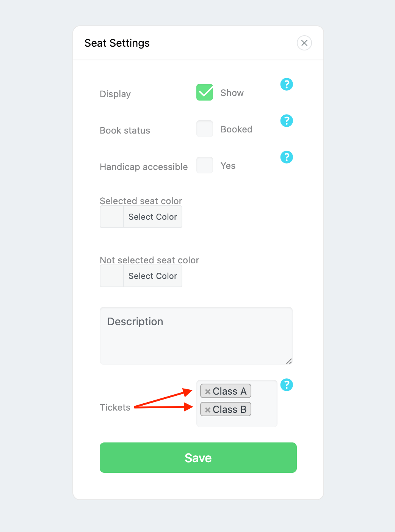The image size is (395, 532).
Task: Close the Seat Settings dialog
Action: pos(304,43)
